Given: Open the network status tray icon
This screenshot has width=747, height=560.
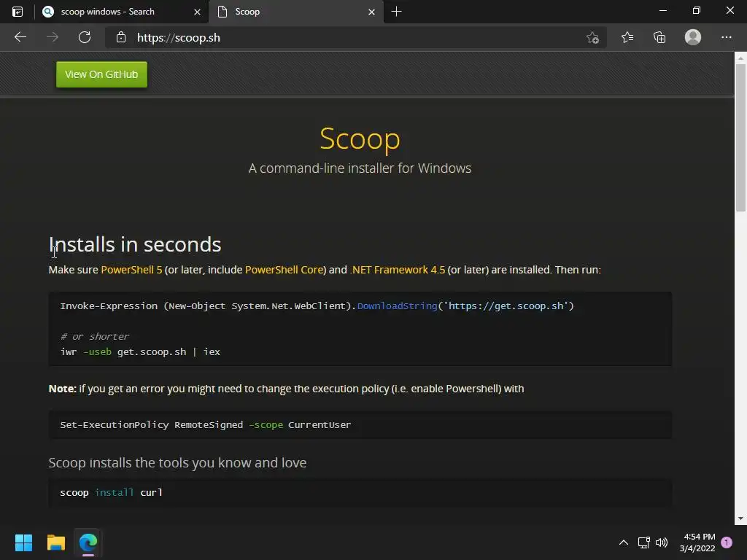Looking at the screenshot, I should click(643, 542).
